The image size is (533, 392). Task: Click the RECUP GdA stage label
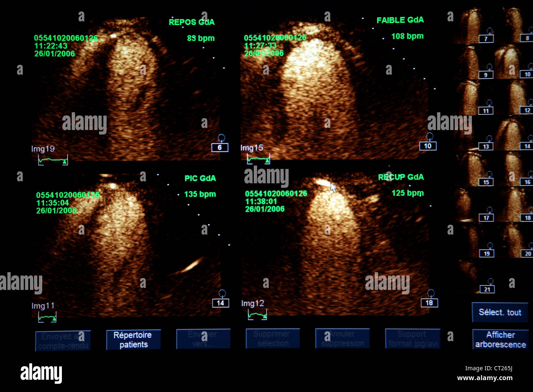click(401, 177)
